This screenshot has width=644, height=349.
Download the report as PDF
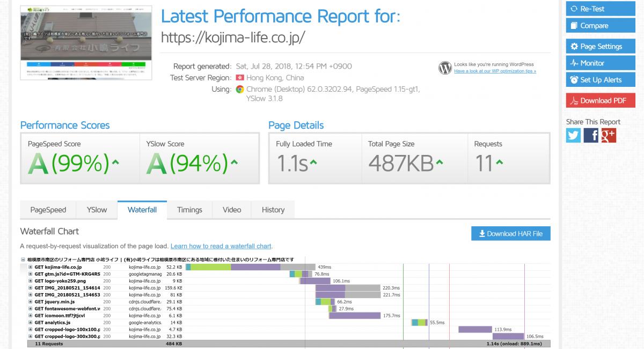click(601, 100)
